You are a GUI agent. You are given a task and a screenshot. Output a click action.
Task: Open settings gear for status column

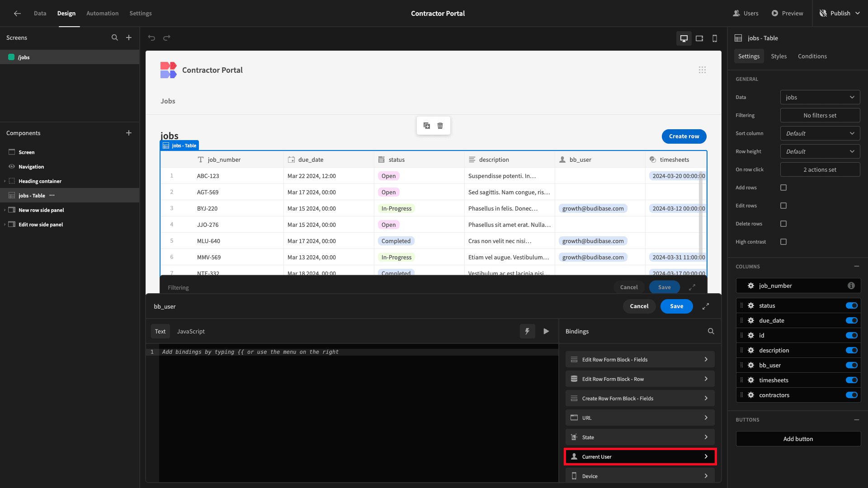751,306
